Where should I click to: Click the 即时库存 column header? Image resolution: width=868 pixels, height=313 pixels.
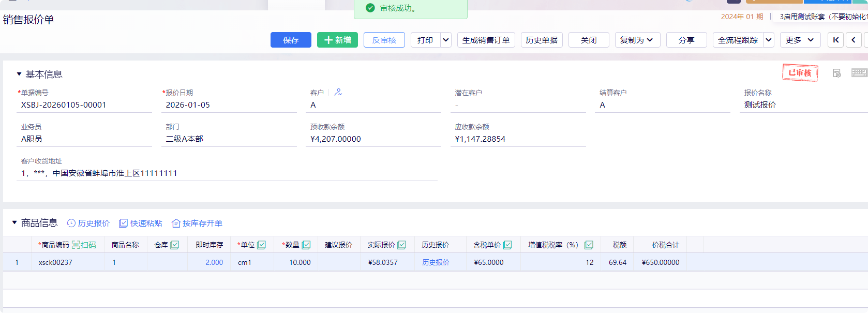(209, 245)
